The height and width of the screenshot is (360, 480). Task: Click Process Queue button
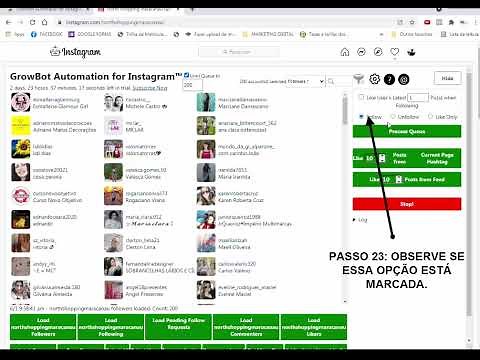coord(407,131)
